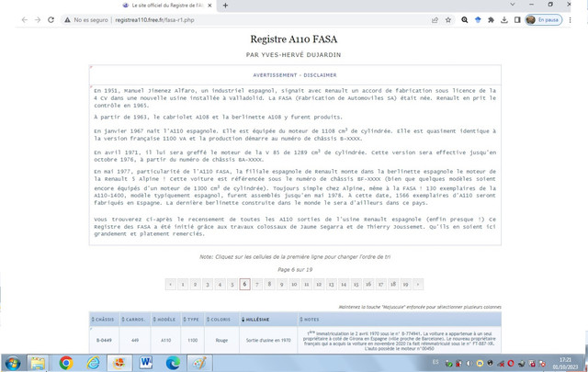Open Google Chrome from the taskbar
Viewport: 588px width, 372px height.
click(66, 363)
